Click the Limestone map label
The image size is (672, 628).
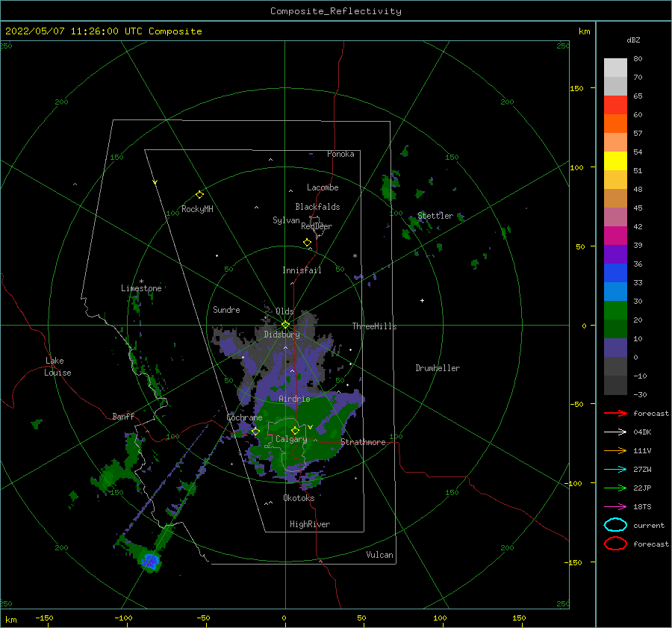coord(141,288)
